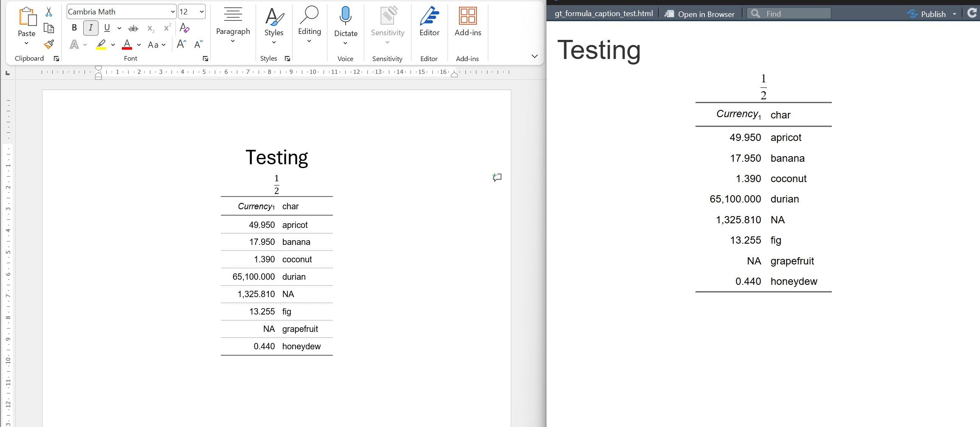This screenshot has height=427, width=980.
Task: Apply strikethrough formatting
Action: pyautogui.click(x=133, y=28)
